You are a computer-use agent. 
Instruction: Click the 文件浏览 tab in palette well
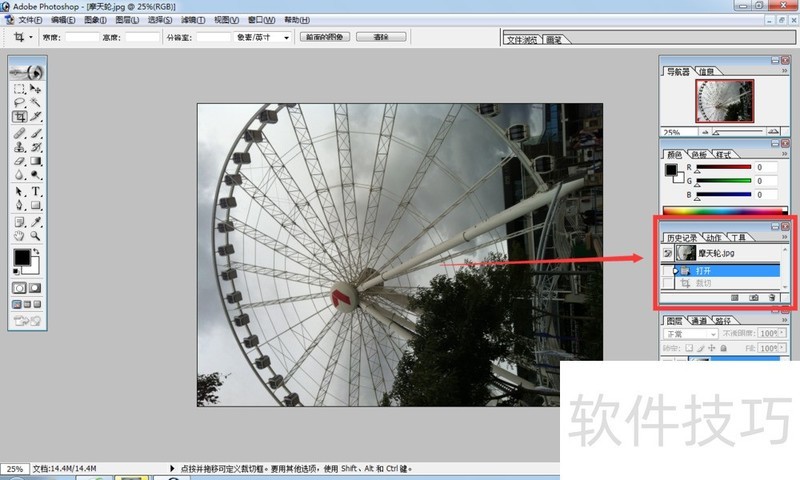click(522, 40)
